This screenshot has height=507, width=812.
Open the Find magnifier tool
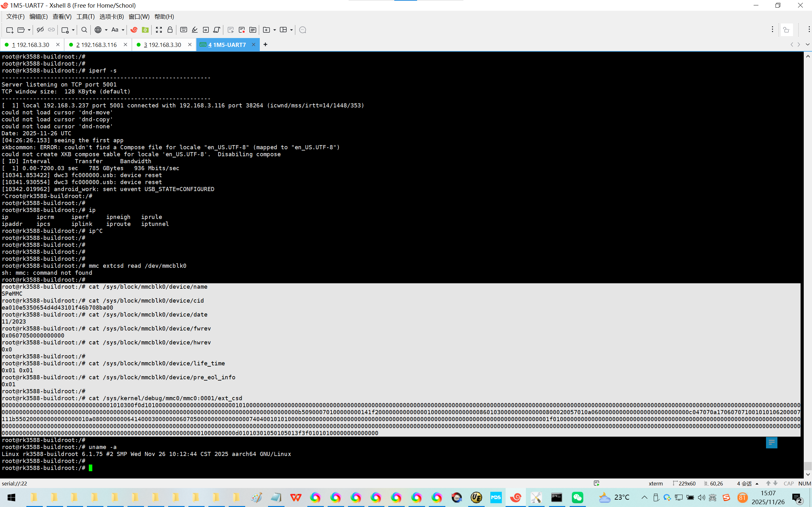coord(84,30)
